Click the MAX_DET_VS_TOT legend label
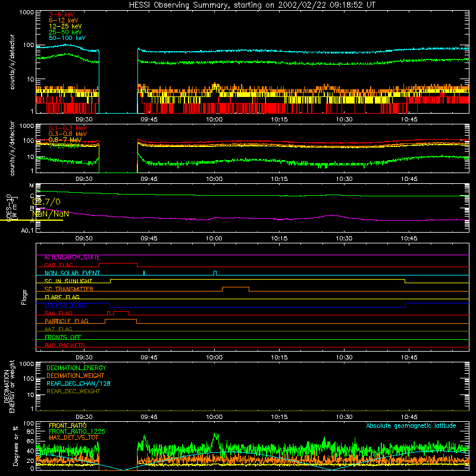 click(74, 437)
